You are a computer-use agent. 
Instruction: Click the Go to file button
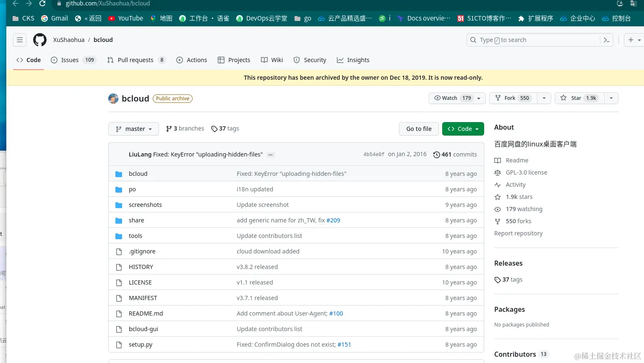(419, 129)
